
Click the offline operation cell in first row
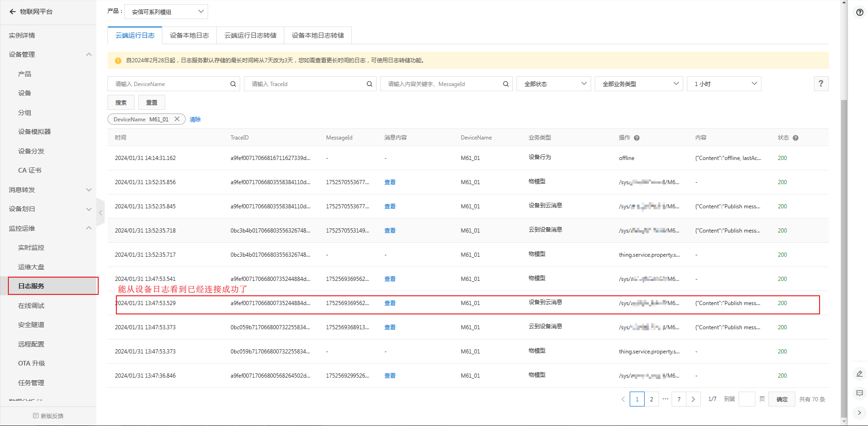pyautogui.click(x=626, y=158)
